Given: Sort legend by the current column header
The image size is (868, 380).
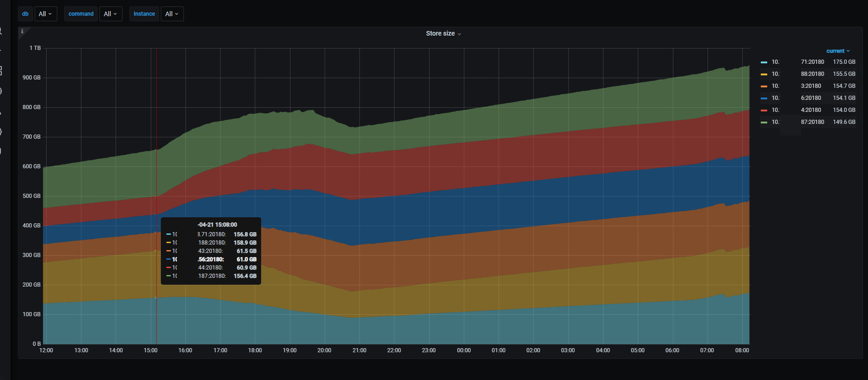Looking at the screenshot, I should tap(838, 51).
